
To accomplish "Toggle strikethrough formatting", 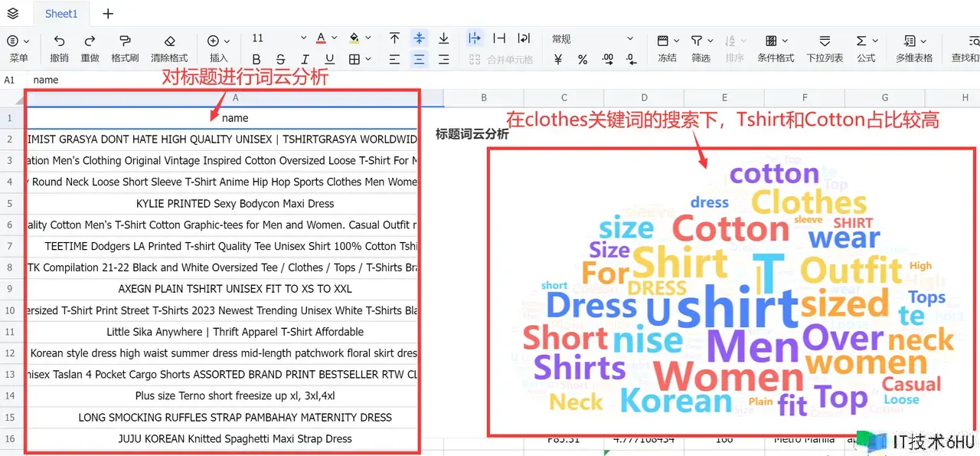I will (280, 59).
